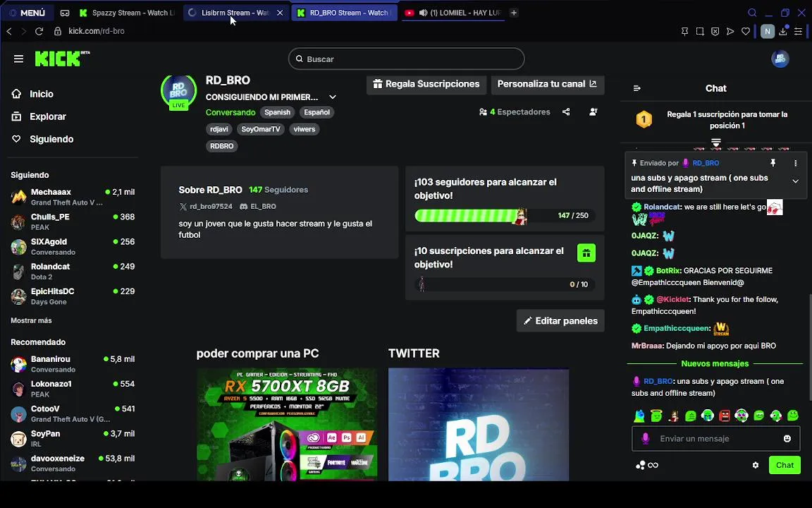
Task: Select the Spanish tag chip
Action: point(278,112)
